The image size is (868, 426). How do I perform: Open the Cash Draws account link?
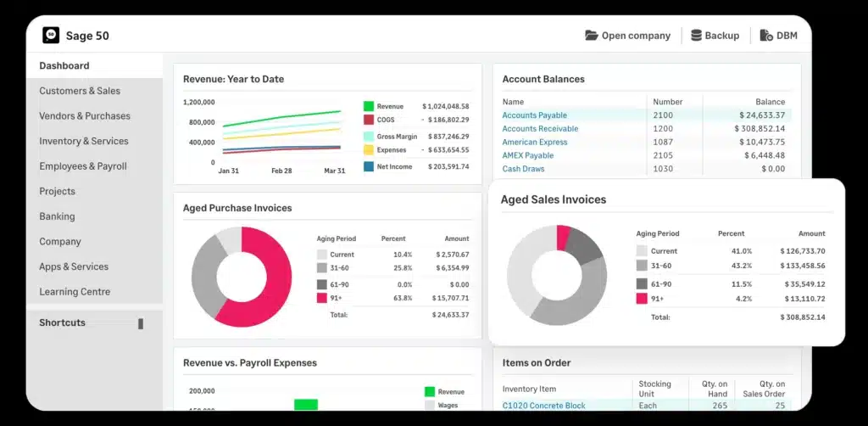pos(523,168)
